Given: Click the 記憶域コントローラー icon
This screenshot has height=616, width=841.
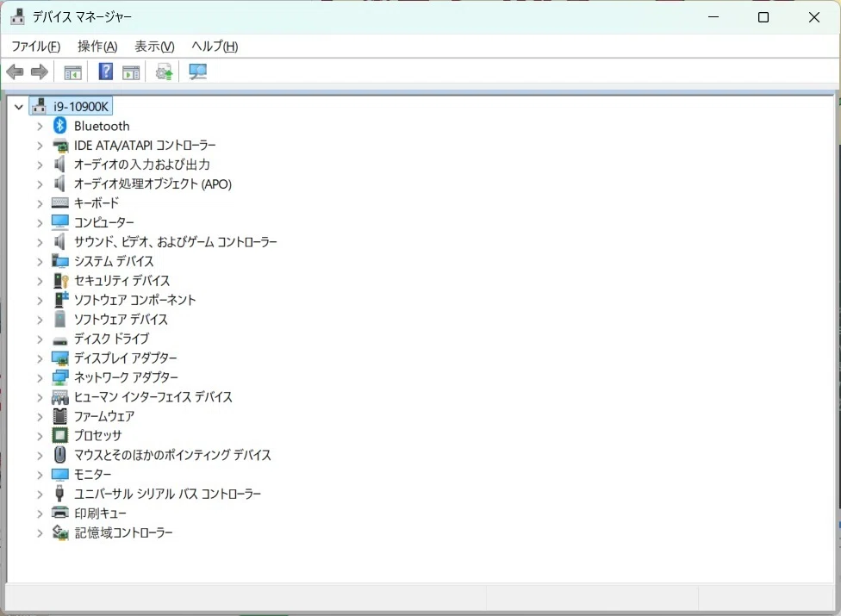Looking at the screenshot, I should click(x=60, y=532).
